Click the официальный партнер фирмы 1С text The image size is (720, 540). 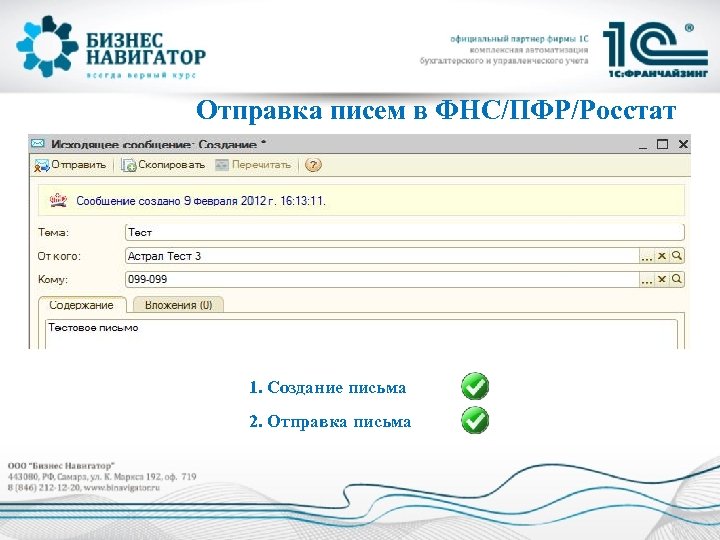tap(519, 39)
